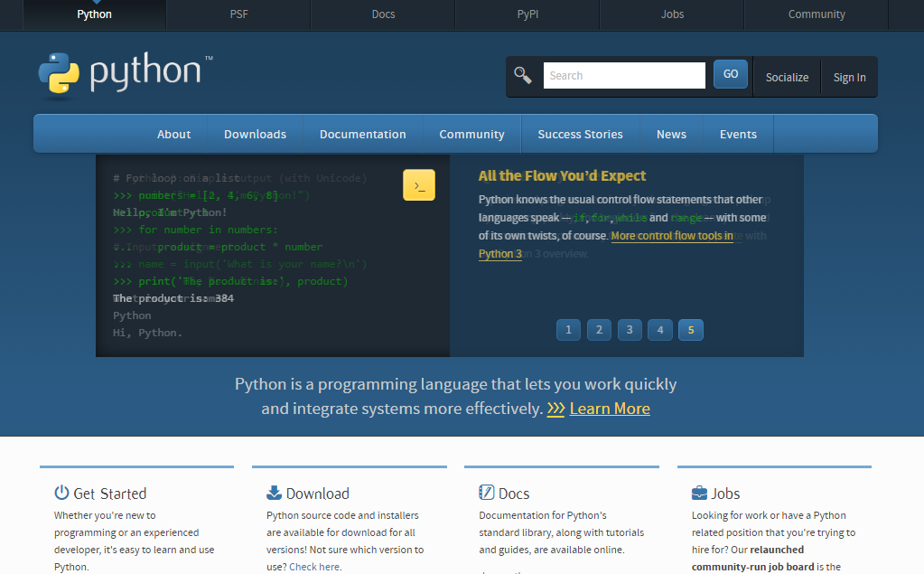Expand the Downloads navigation menu
The width and height of the screenshot is (924, 574).
click(x=255, y=134)
